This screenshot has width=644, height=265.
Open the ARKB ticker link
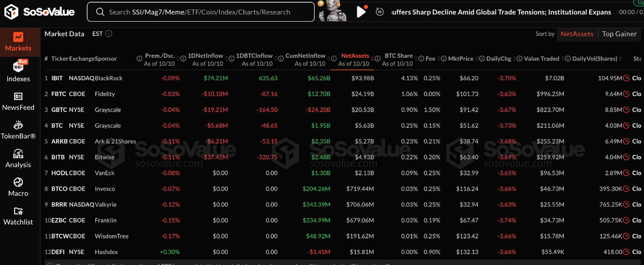tap(60, 142)
